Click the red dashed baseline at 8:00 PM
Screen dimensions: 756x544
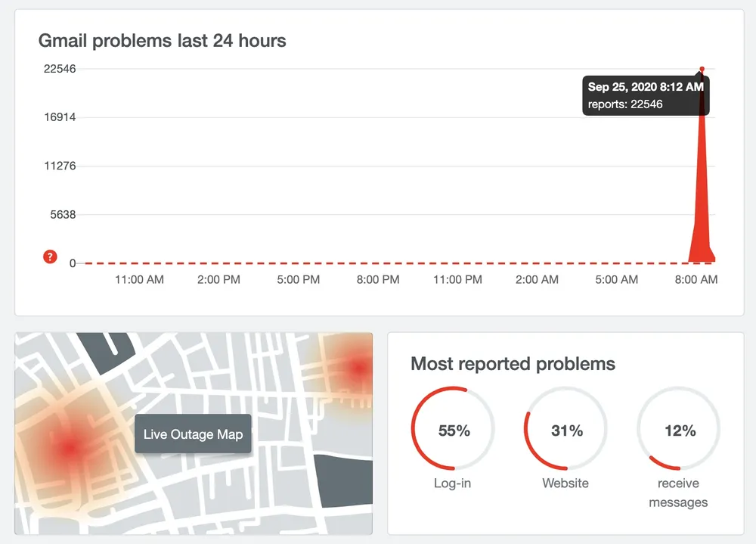tap(378, 263)
